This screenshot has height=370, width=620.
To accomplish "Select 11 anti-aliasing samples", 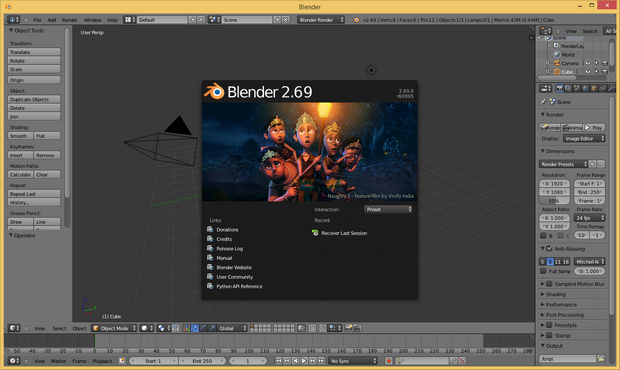I will coord(558,262).
